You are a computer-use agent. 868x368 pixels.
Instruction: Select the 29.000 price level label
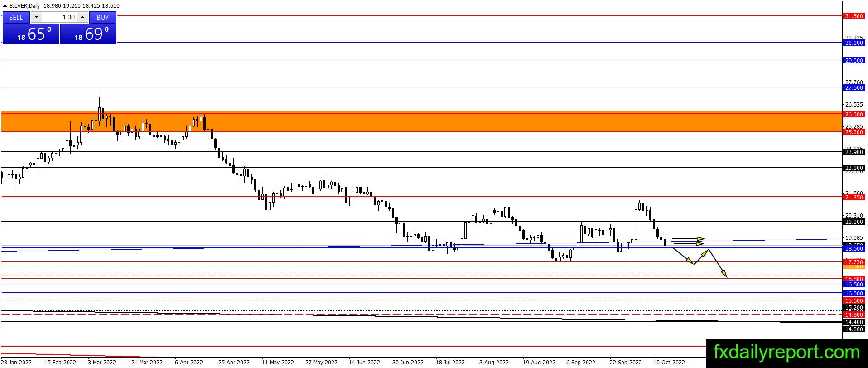pos(854,60)
